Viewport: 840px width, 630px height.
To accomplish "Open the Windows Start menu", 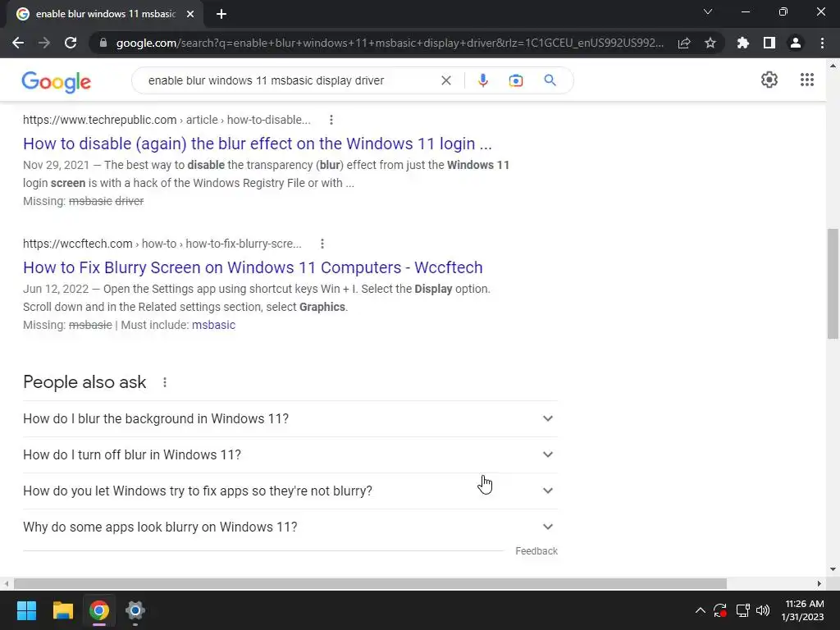I will coord(26,610).
